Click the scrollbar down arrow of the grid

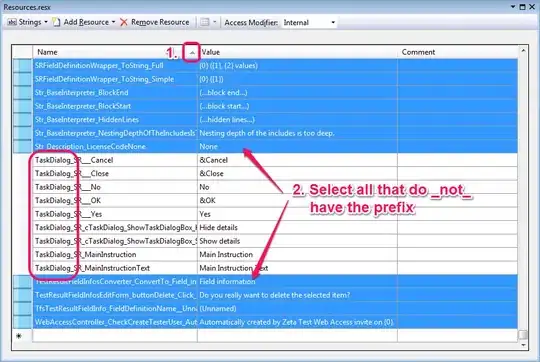click(523, 345)
